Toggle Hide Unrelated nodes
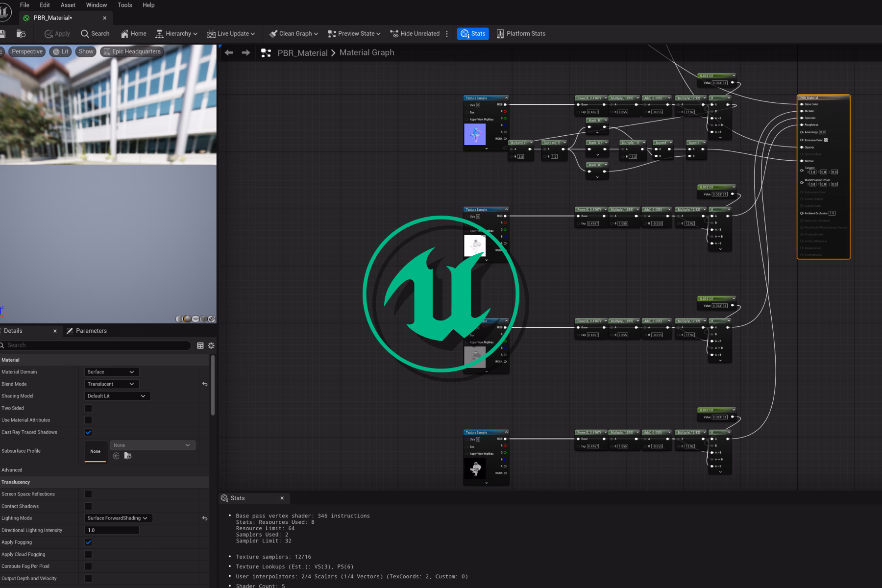Viewport: 882px width, 588px height. (415, 33)
